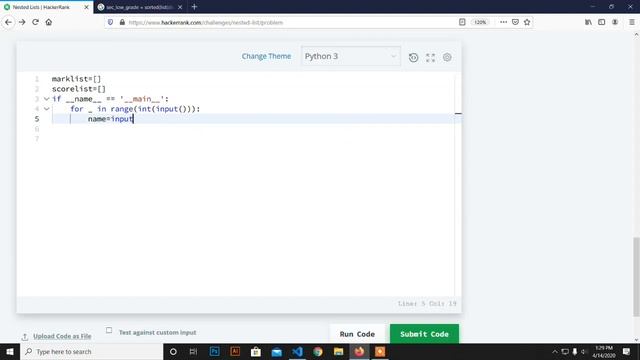Reload the HackerRank page
640x360 pixels.
click(x=36, y=22)
